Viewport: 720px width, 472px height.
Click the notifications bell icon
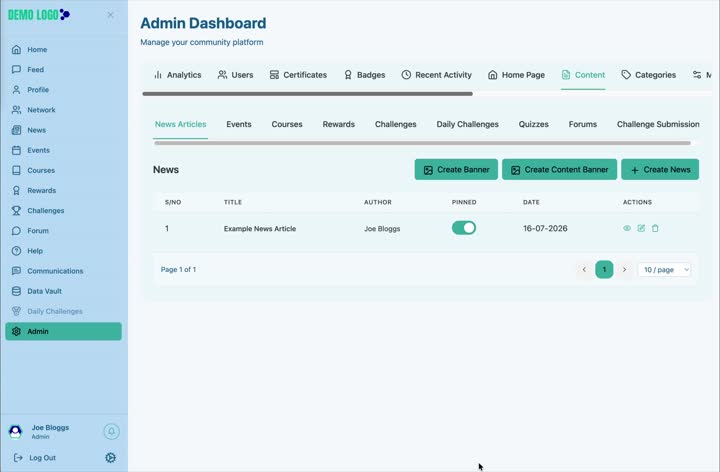(x=111, y=432)
